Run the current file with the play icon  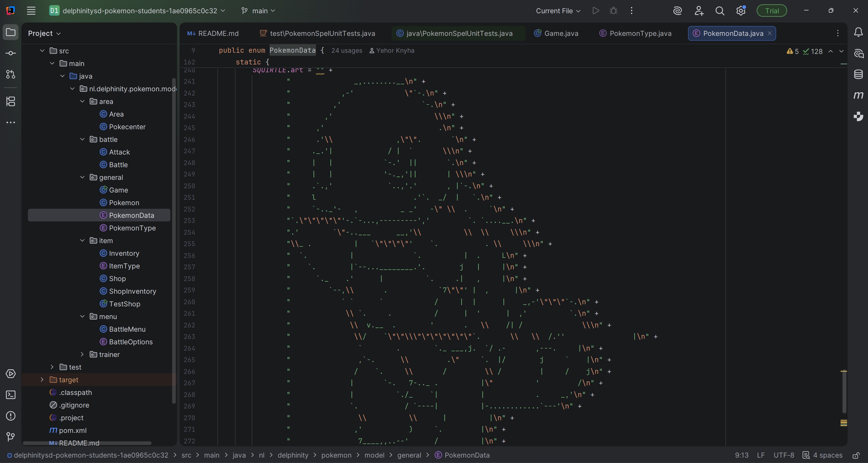[x=596, y=11]
